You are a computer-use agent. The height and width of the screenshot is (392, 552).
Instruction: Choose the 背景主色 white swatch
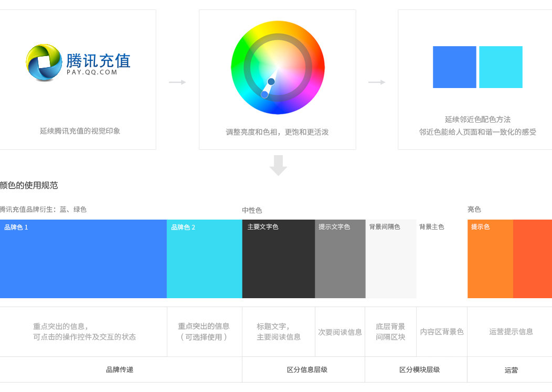point(442,259)
